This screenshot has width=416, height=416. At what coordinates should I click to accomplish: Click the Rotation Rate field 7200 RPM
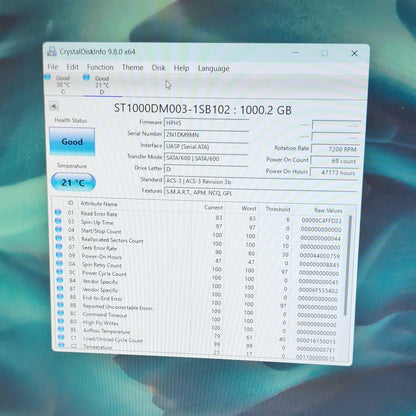pyautogui.click(x=335, y=149)
